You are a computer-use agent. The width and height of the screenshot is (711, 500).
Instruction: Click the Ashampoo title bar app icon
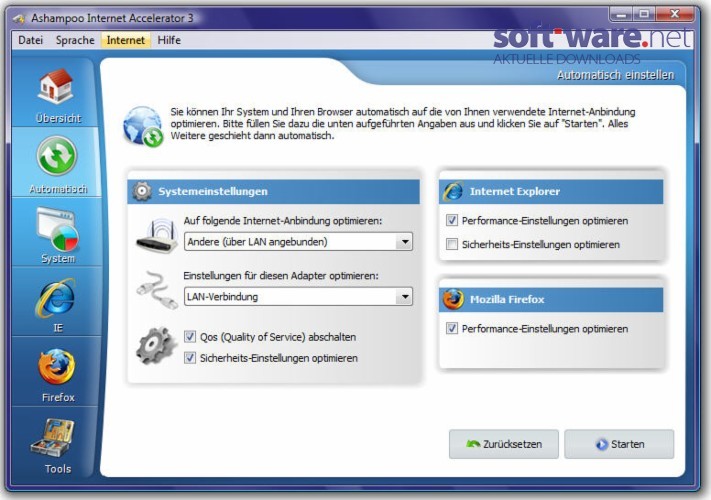pos(19,19)
